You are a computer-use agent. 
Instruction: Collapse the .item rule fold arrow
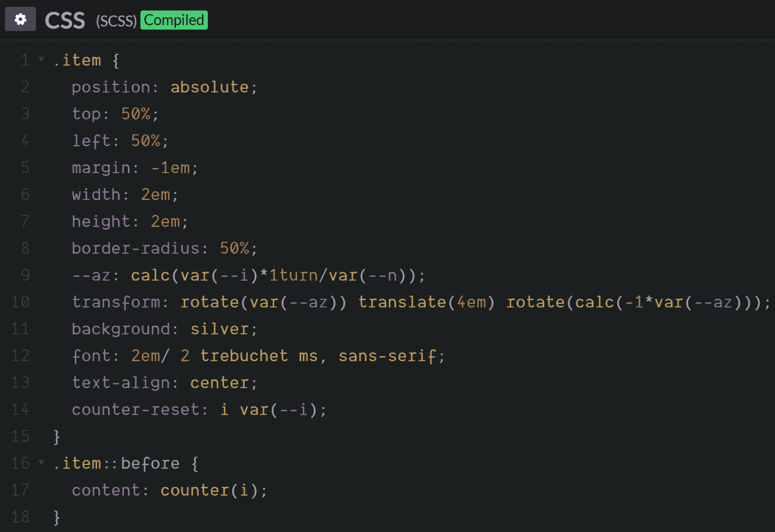[42, 60]
